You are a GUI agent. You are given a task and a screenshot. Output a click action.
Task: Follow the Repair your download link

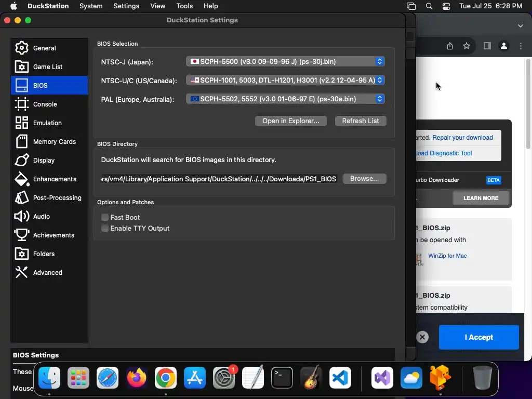[x=462, y=137]
